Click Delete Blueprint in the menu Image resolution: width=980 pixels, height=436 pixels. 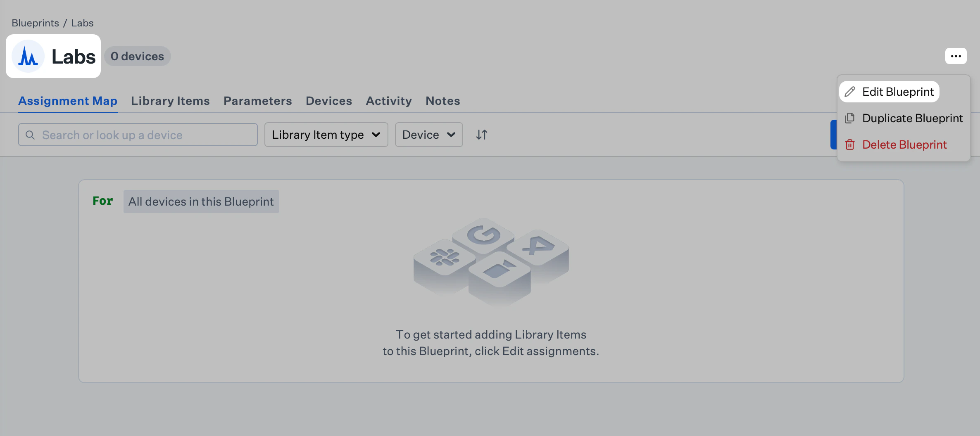point(904,145)
